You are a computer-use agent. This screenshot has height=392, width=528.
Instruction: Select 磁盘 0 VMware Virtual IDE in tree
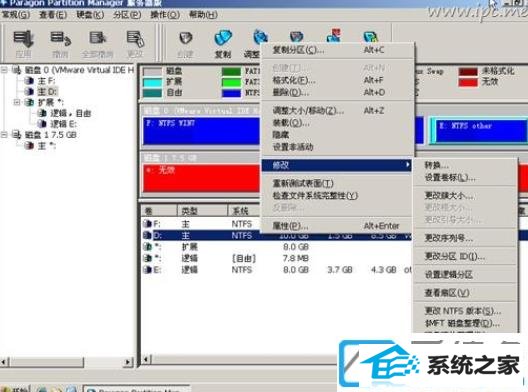79,70
